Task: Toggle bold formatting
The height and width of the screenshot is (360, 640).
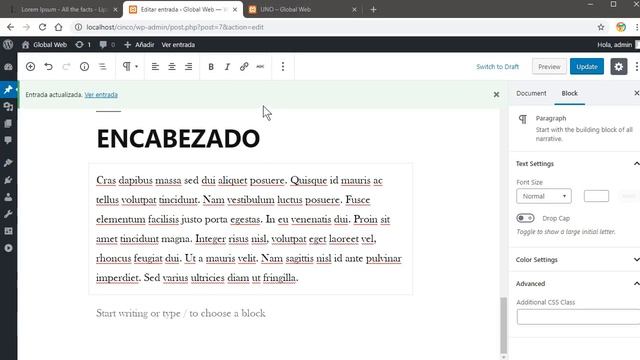Action: pos(211,67)
